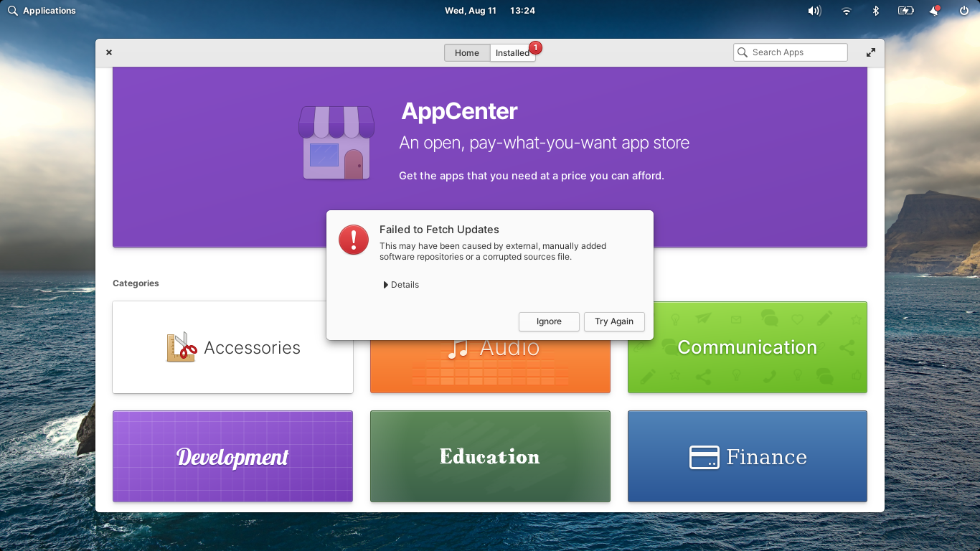Image resolution: width=980 pixels, height=551 pixels.
Task: Open the Accessories category
Action: coord(233,347)
